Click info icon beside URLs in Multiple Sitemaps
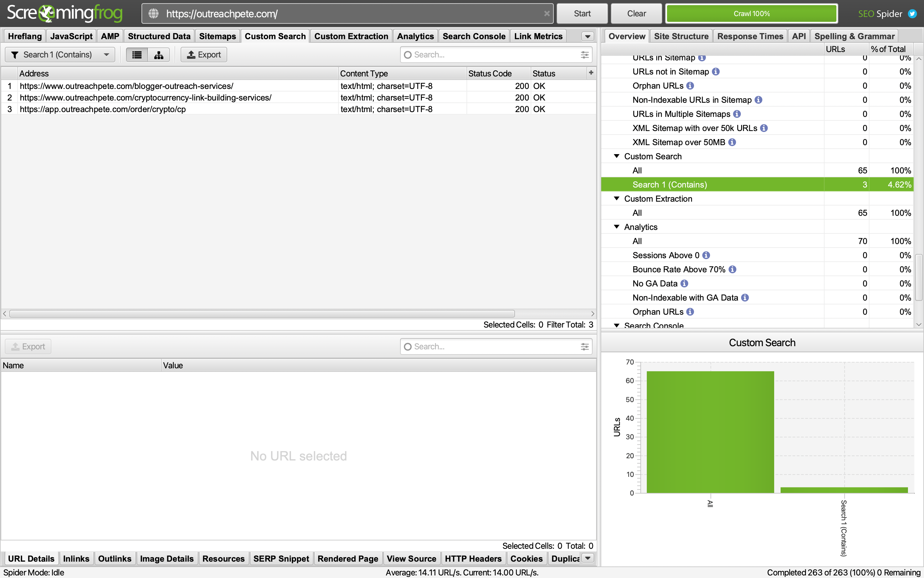This screenshot has width=924, height=578. tap(737, 114)
